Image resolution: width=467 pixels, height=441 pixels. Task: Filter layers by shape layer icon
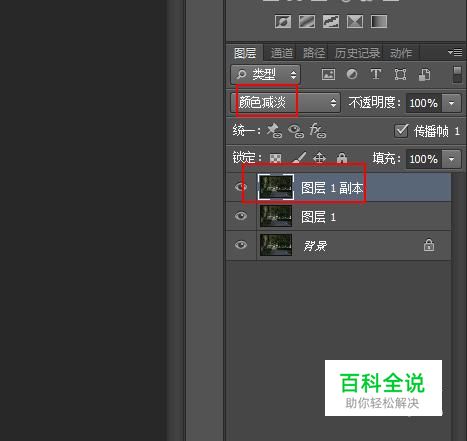tap(400, 74)
